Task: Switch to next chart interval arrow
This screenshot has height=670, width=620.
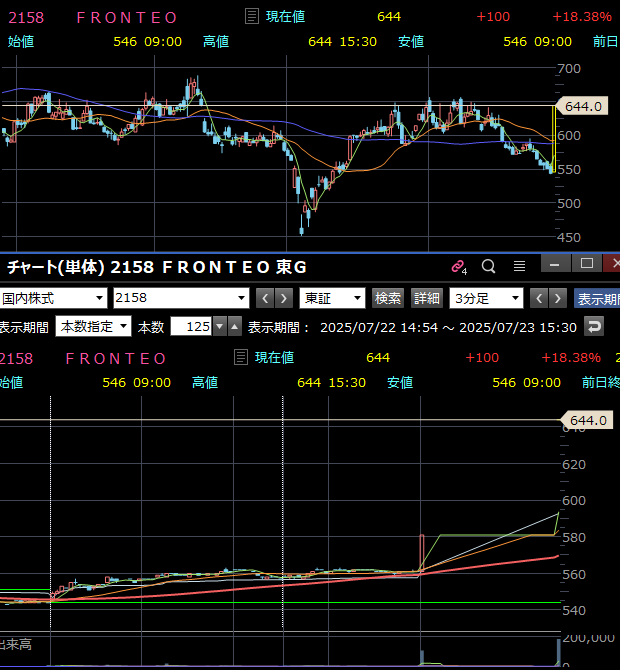Action: (558, 298)
